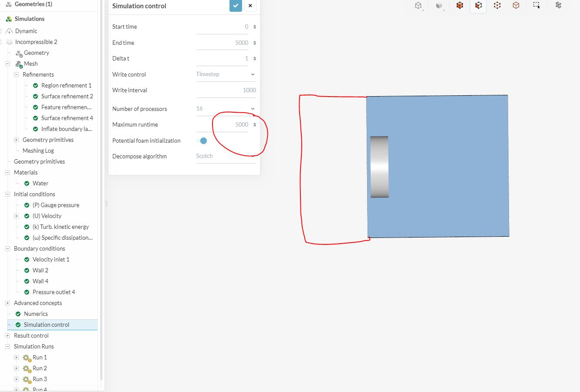580x392 pixels.
Task: Toggle Potential foam initialization switch
Action: 202,141
